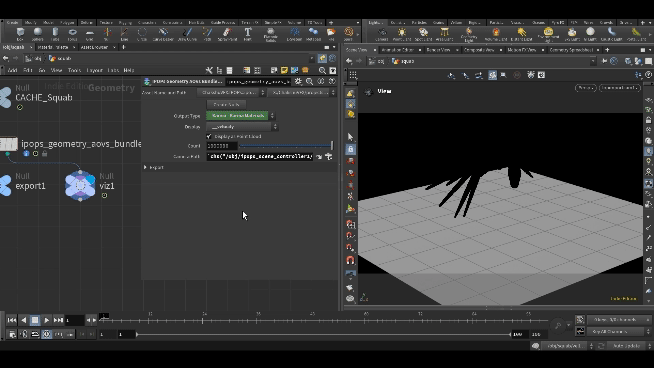Select the Geometry Light shelf tool
Screen dimensions: 654x368
click(x=469, y=35)
